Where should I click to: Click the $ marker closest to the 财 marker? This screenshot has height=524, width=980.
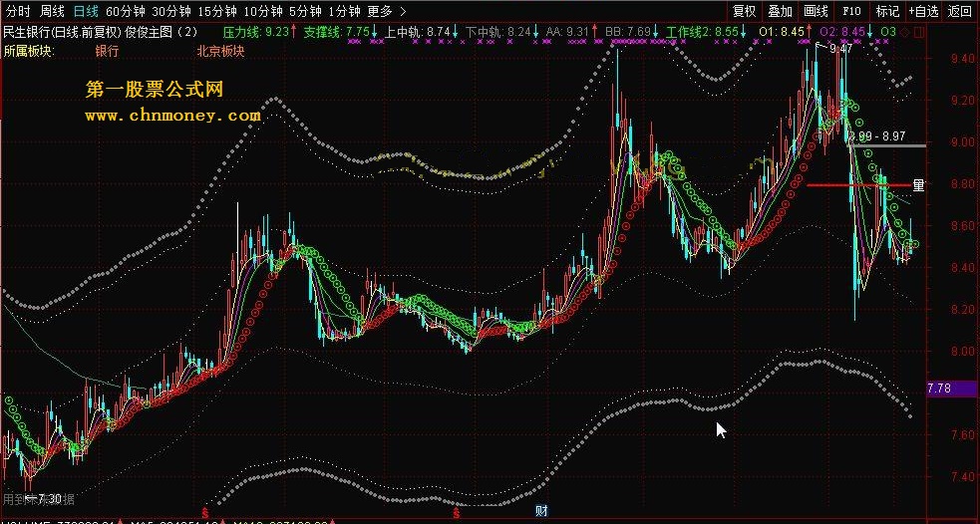[455, 512]
